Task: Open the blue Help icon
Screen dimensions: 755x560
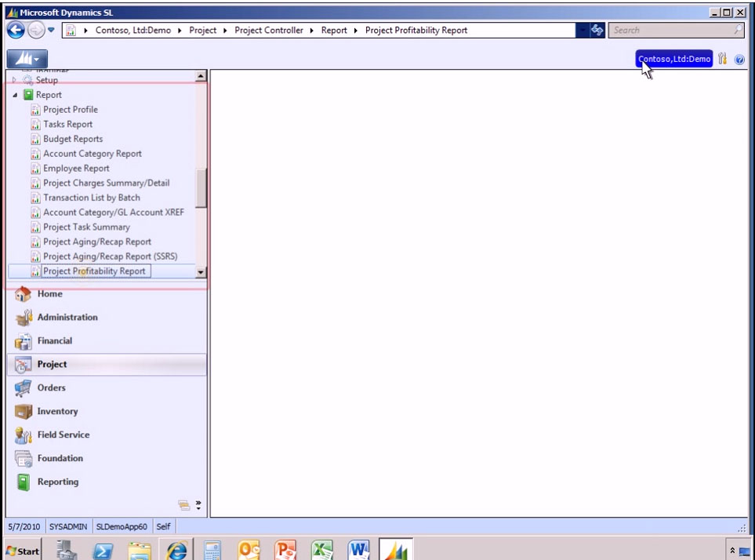Action: [739, 60]
